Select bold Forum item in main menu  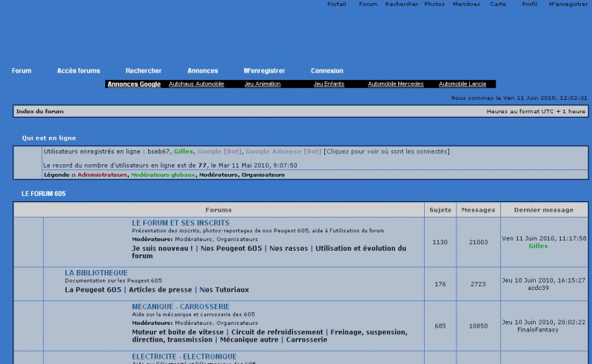click(x=21, y=70)
